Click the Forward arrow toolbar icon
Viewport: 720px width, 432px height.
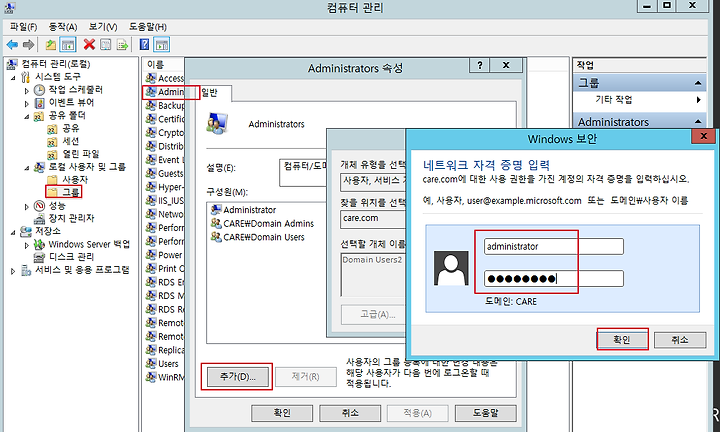(28, 45)
